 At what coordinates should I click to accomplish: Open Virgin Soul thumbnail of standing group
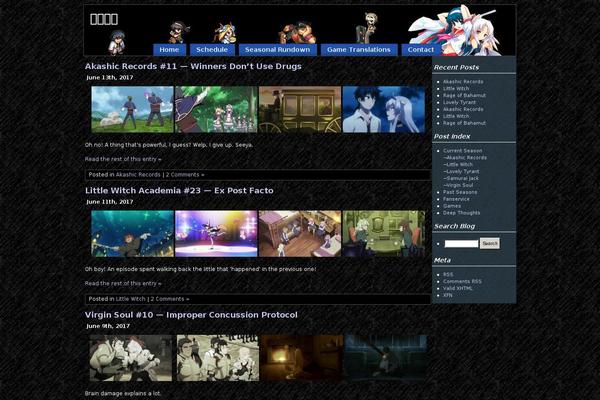click(x=218, y=358)
